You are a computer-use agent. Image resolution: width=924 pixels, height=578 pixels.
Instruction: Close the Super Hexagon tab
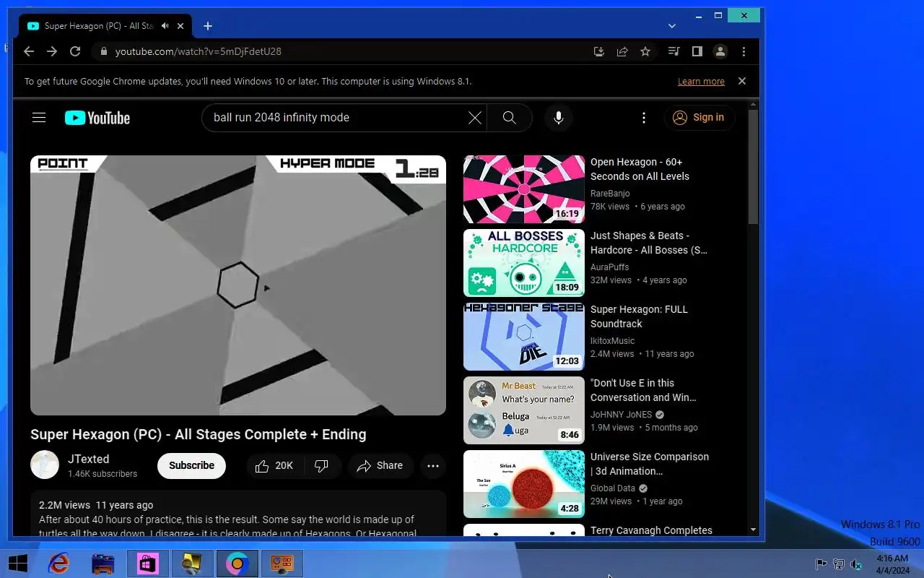(x=180, y=26)
